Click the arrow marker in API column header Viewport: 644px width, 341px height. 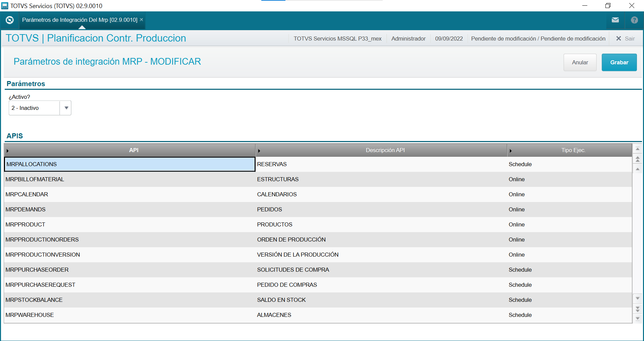pos(7,151)
